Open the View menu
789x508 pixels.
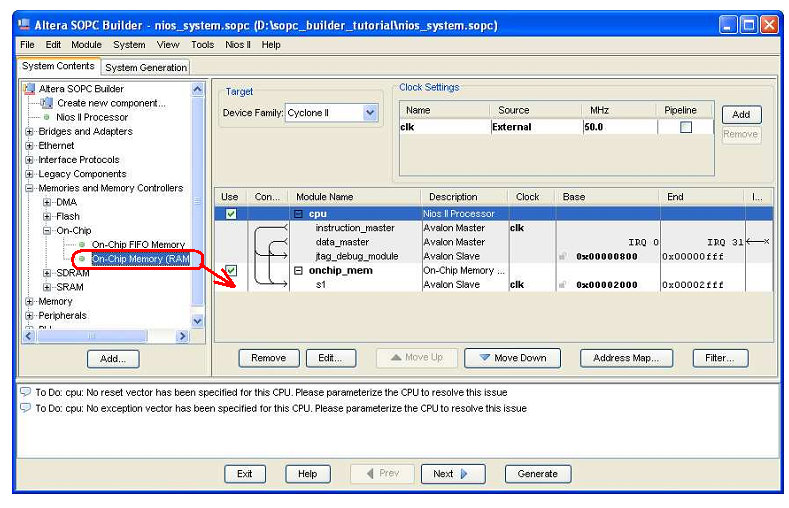[168, 45]
